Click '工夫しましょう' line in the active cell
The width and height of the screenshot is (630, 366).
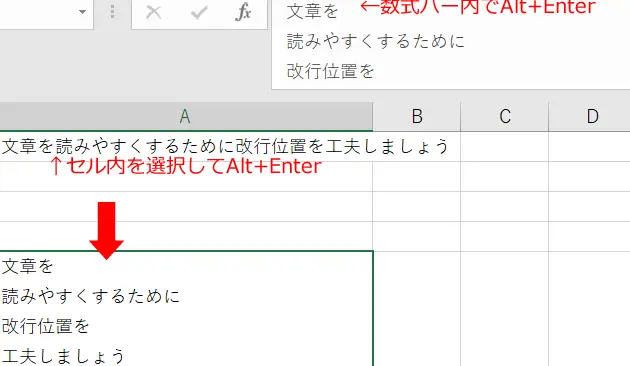pos(63,356)
